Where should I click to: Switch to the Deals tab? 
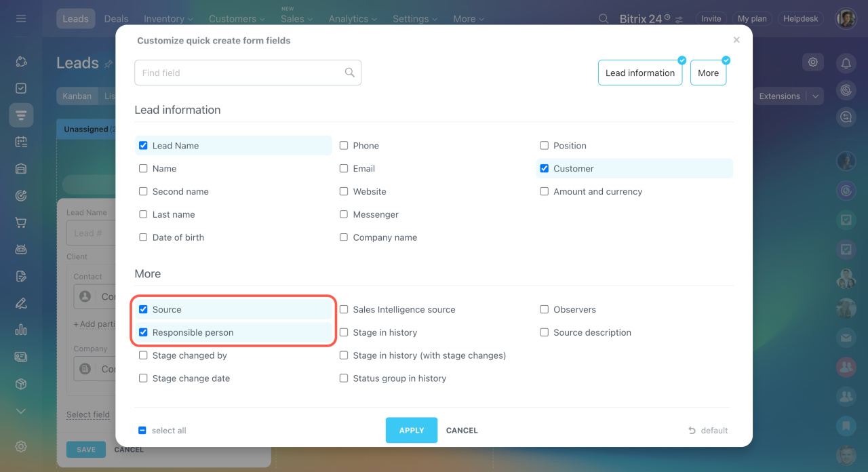click(x=116, y=19)
